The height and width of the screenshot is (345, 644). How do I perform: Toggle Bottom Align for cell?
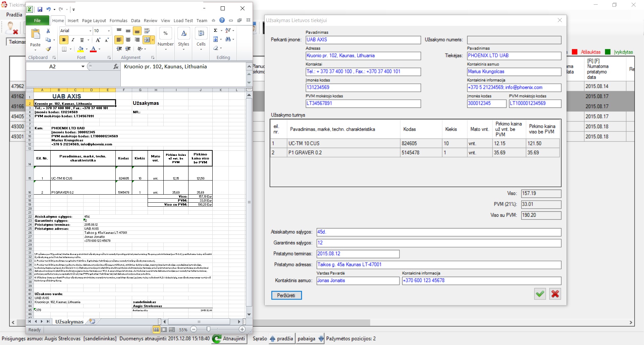[x=137, y=31]
